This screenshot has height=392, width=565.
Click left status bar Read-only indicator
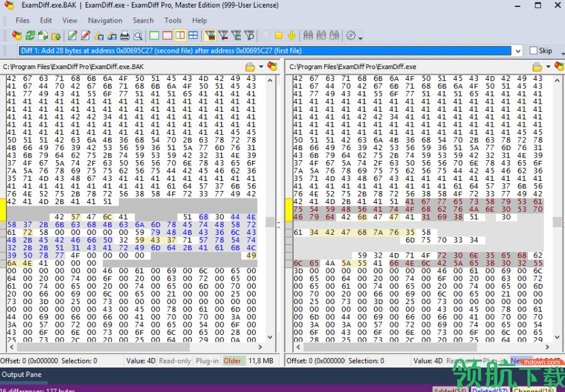point(175,361)
